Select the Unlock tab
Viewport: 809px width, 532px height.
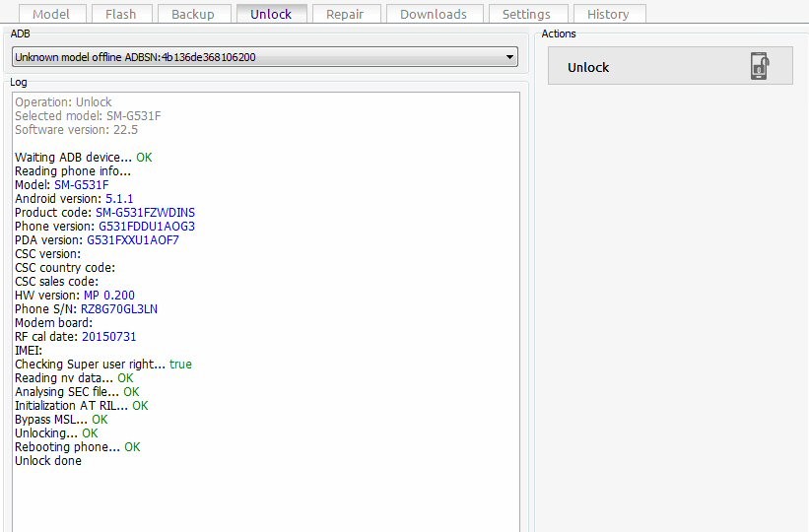[271, 14]
